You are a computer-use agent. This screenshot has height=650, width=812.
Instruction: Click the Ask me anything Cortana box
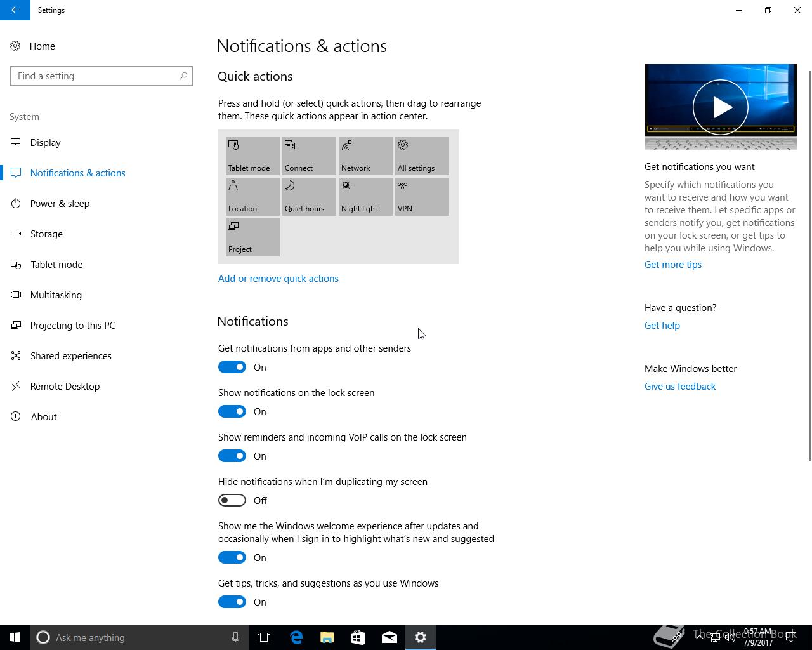(140, 637)
